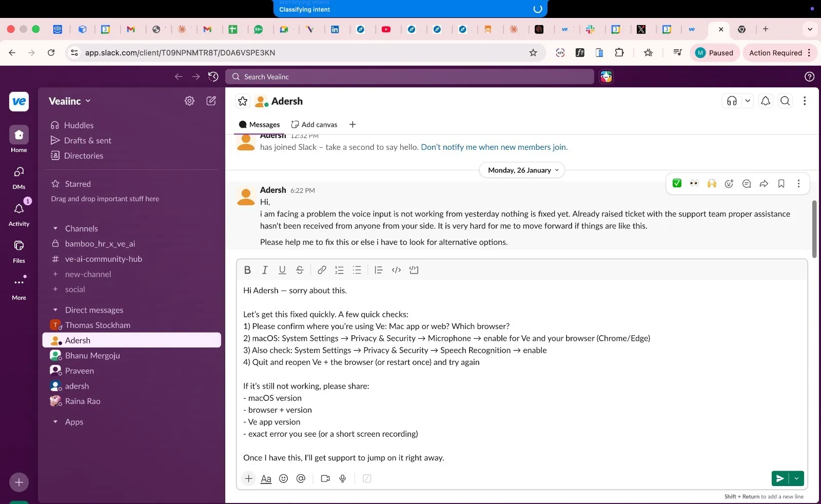Open the Veaiinc workspace dropdown menu
The width and height of the screenshot is (821, 504).
(70, 101)
